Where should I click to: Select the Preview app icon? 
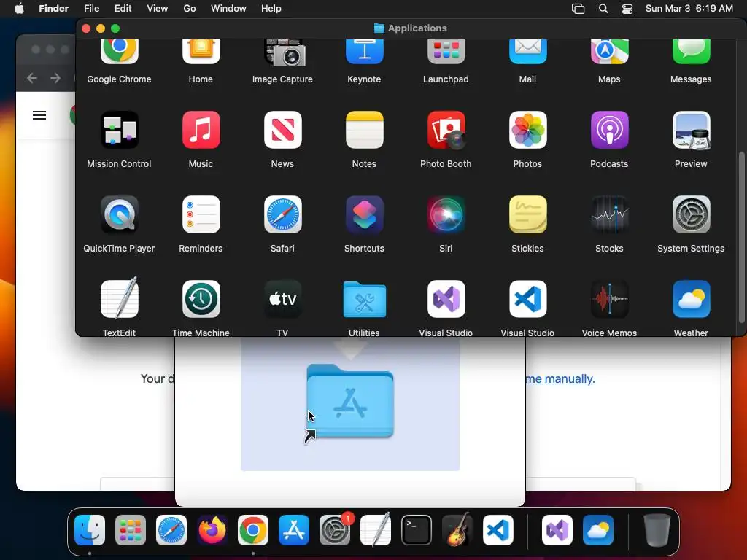click(692, 130)
